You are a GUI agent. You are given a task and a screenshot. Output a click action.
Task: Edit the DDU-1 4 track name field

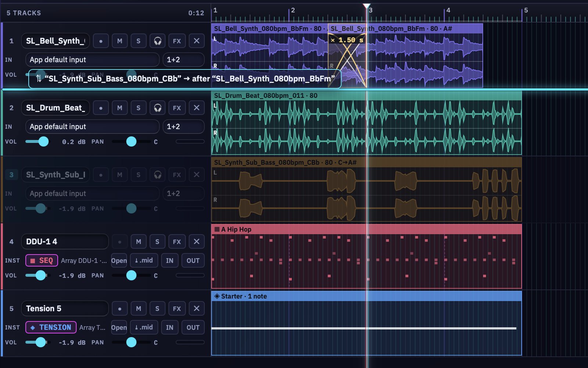65,242
